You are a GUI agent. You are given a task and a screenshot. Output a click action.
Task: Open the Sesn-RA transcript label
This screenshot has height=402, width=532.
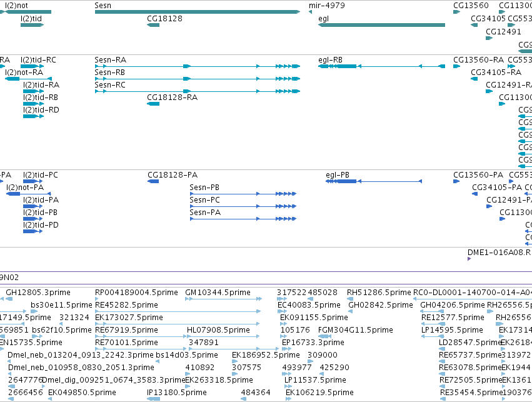click(x=110, y=60)
